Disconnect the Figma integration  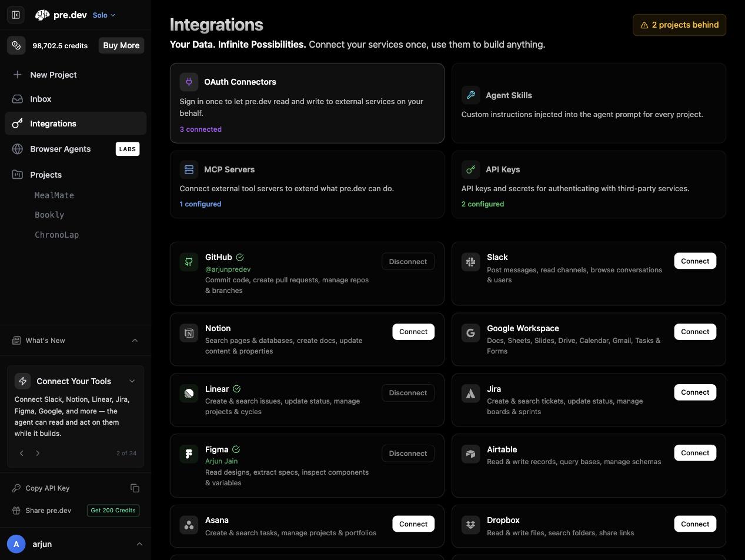click(x=408, y=454)
